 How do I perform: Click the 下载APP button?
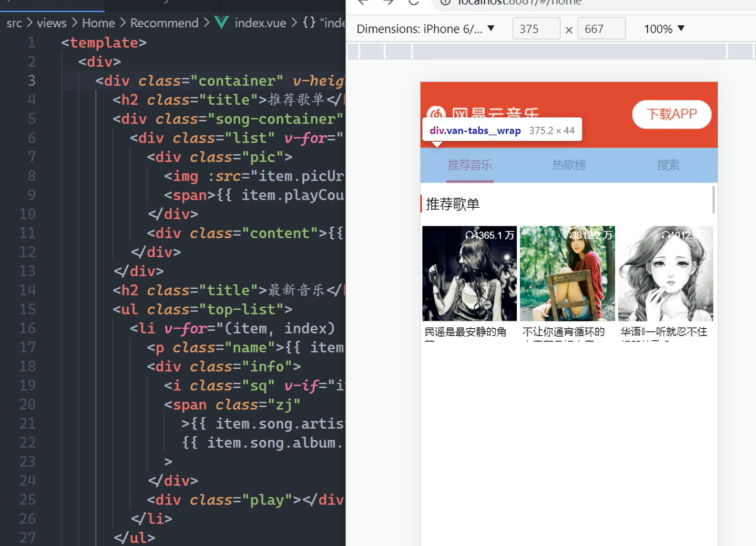671,114
